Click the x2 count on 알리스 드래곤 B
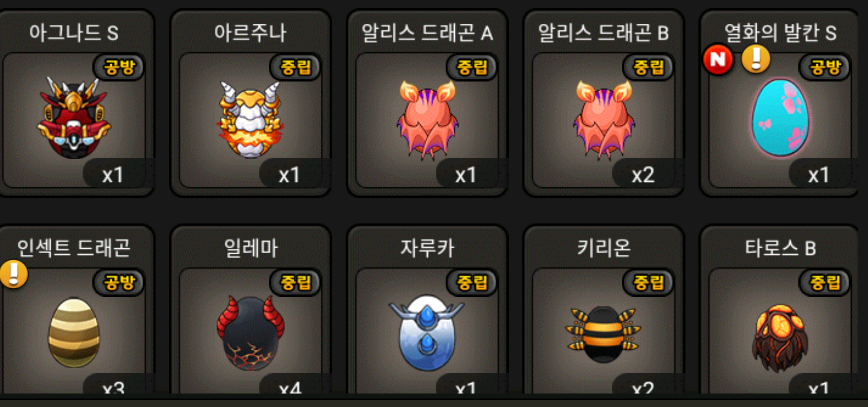This screenshot has width=868, height=407. coord(643,175)
